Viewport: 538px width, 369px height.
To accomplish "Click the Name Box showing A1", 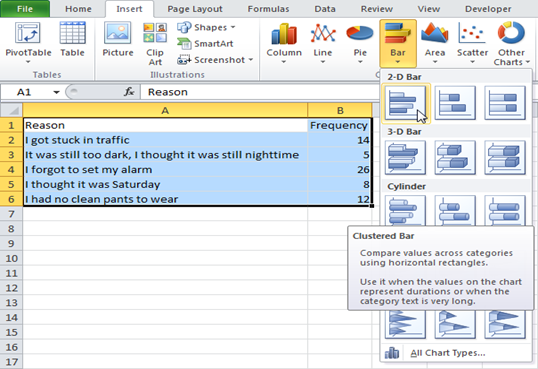I will [32, 92].
